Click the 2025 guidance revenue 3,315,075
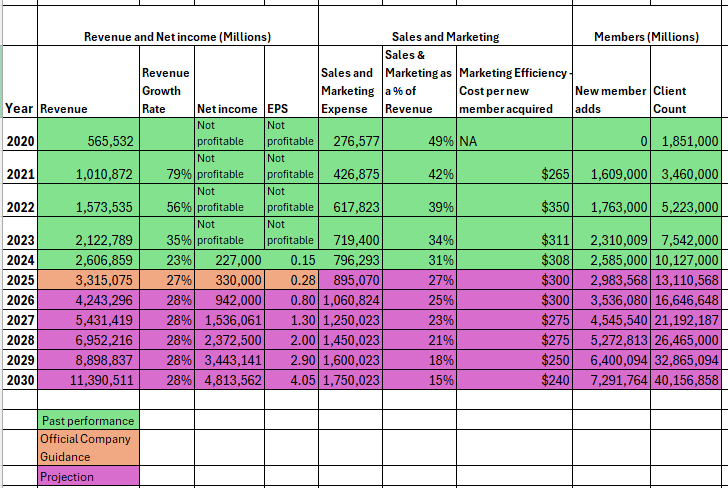The height and width of the screenshot is (488, 728). (x=88, y=280)
